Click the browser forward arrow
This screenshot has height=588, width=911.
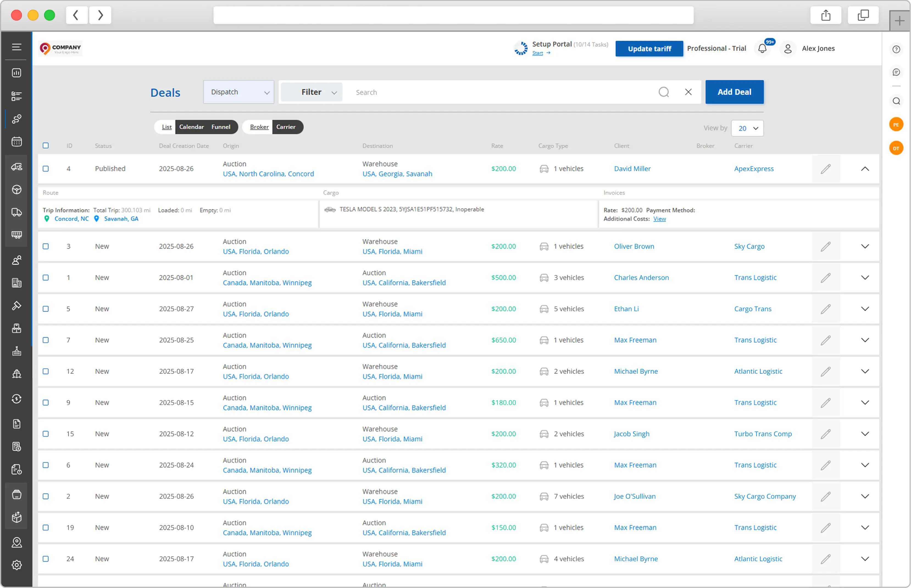[100, 15]
